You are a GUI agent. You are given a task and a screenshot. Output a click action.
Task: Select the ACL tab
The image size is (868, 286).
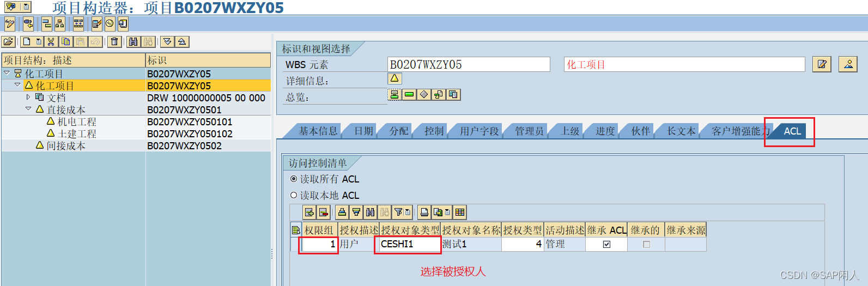(792, 131)
